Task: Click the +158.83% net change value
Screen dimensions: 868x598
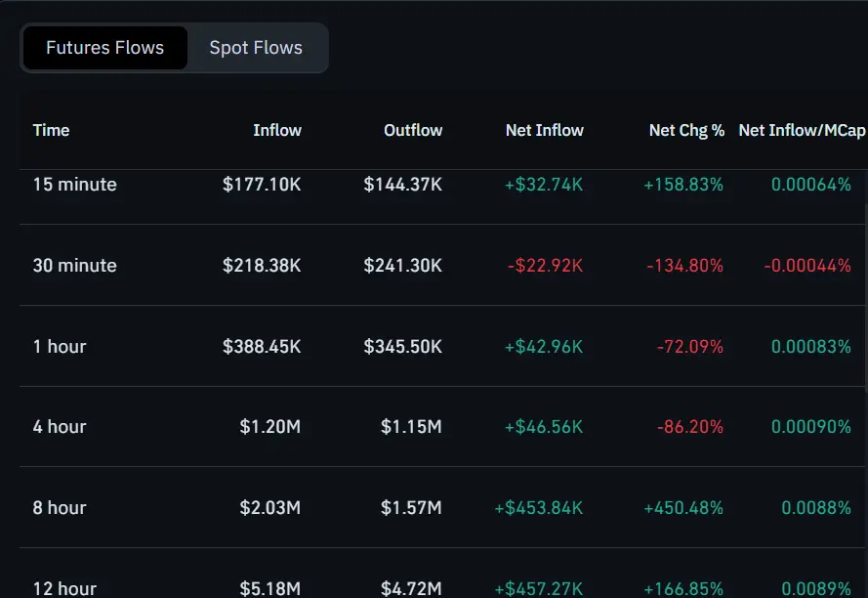Action: 683,184
